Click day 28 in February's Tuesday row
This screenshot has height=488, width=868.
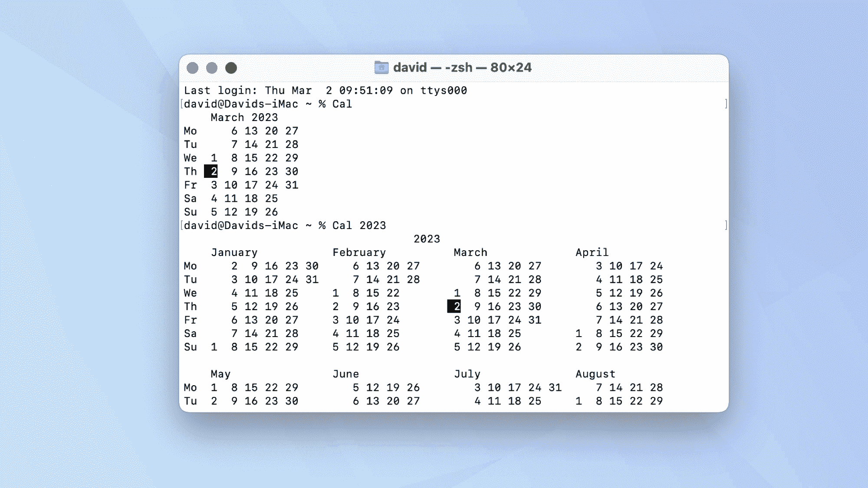[x=413, y=279]
